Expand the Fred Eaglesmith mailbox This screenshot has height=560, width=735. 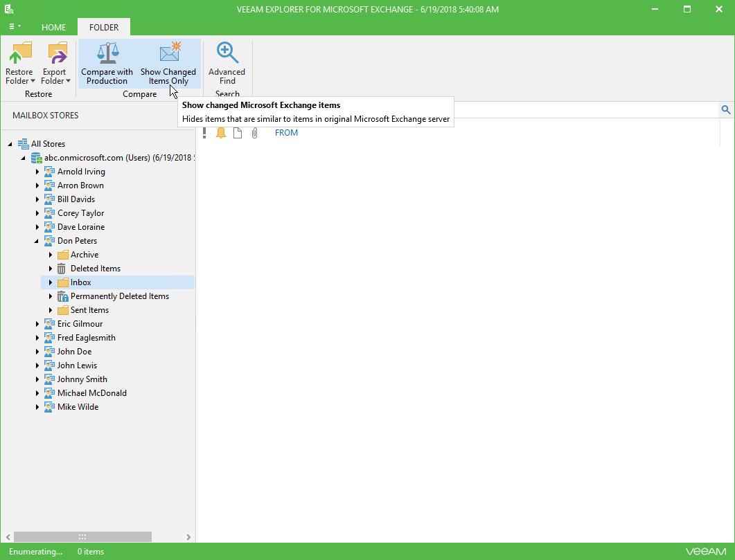[x=37, y=338]
